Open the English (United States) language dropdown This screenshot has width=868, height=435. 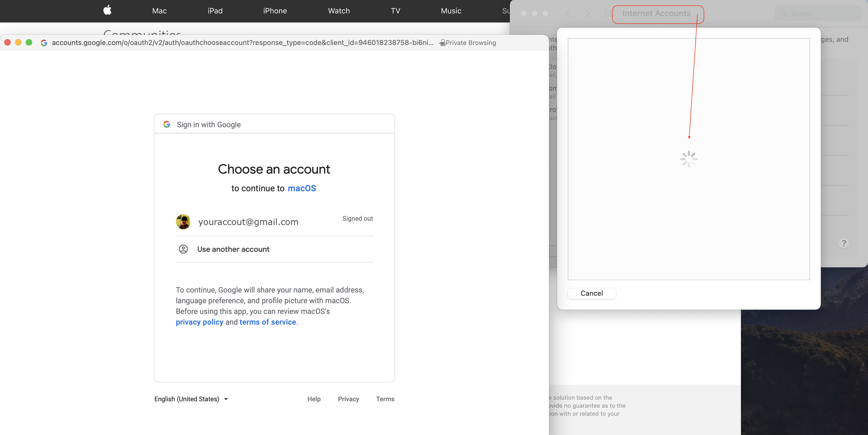[191, 399]
